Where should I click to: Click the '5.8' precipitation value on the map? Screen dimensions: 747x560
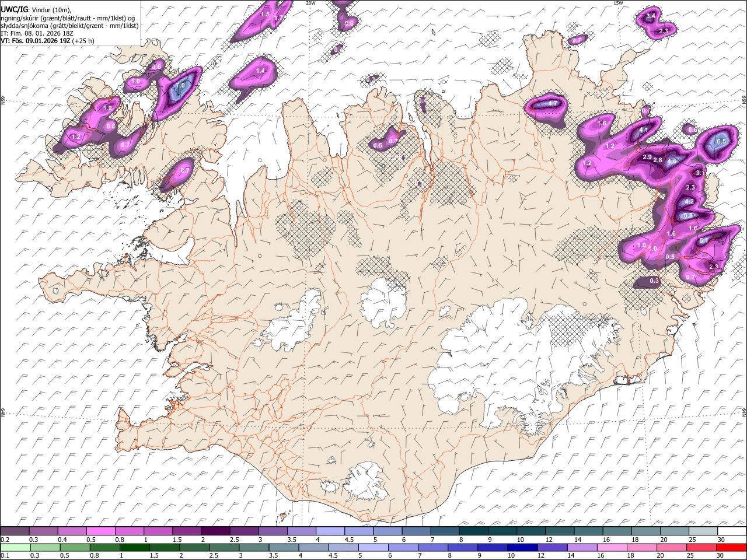(x=688, y=216)
